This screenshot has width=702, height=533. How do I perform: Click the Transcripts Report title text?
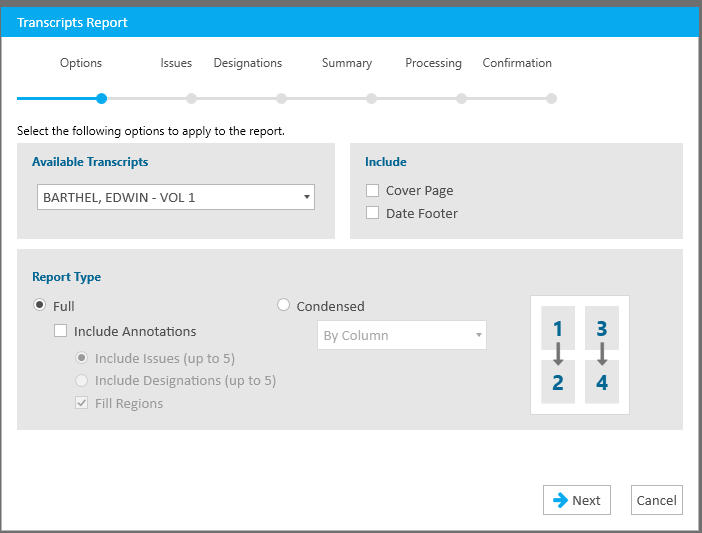tap(72, 22)
